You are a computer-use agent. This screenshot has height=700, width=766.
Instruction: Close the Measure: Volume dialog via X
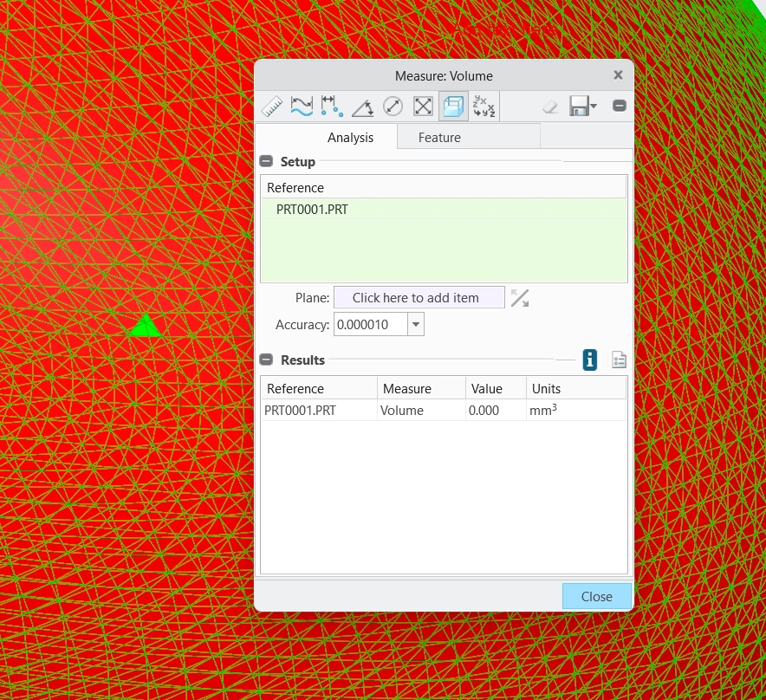(618, 75)
